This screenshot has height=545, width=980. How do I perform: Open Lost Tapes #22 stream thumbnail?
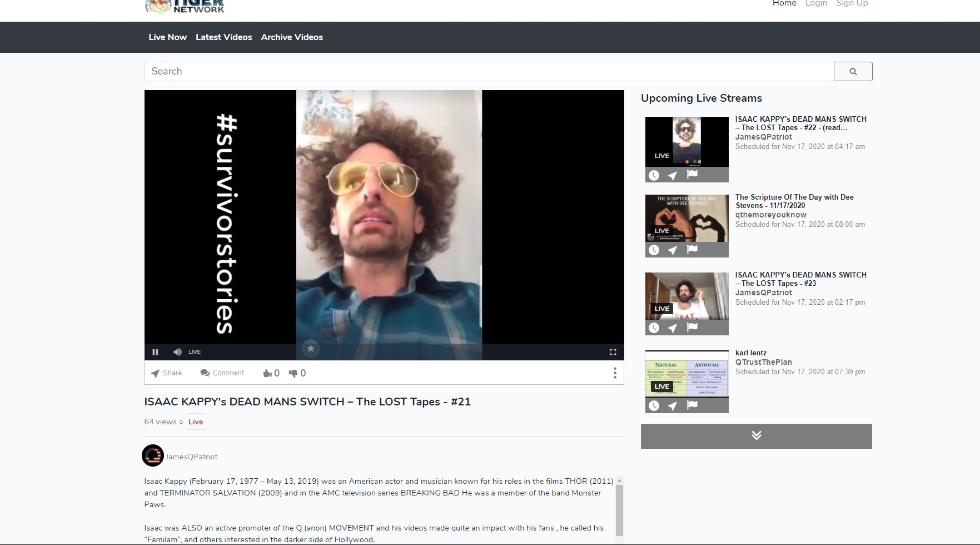[x=687, y=142]
